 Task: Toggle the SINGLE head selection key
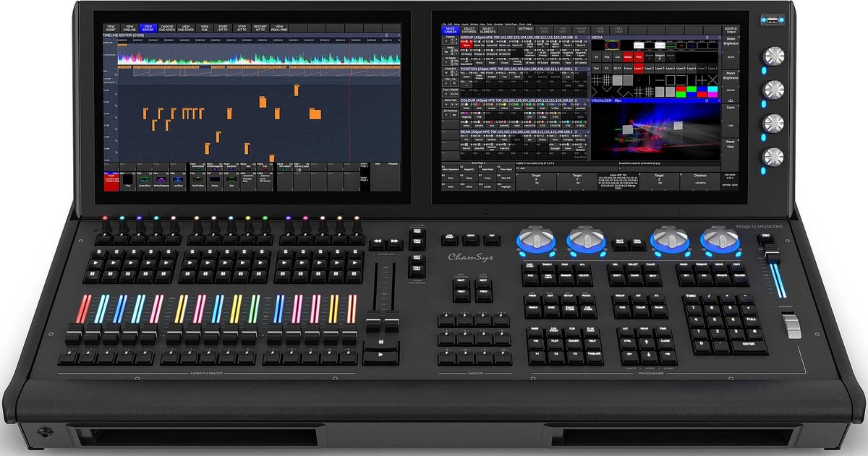[548, 267]
